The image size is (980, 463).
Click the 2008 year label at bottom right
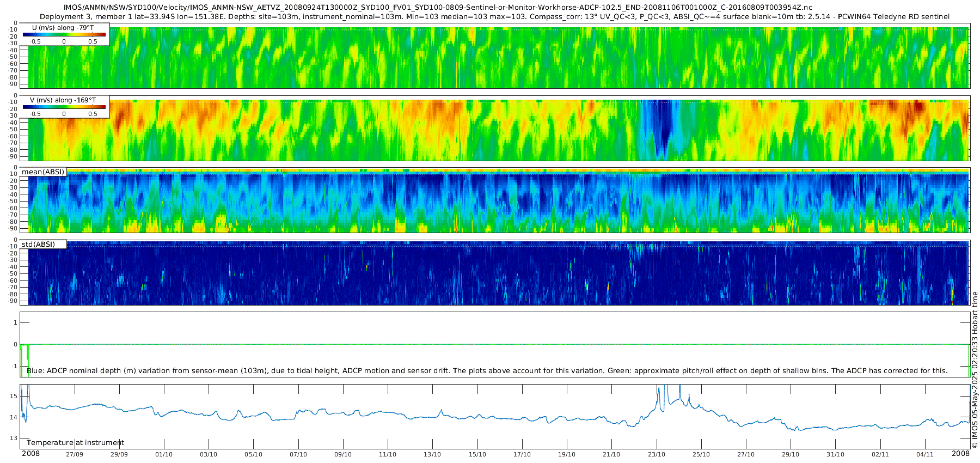point(960,454)
